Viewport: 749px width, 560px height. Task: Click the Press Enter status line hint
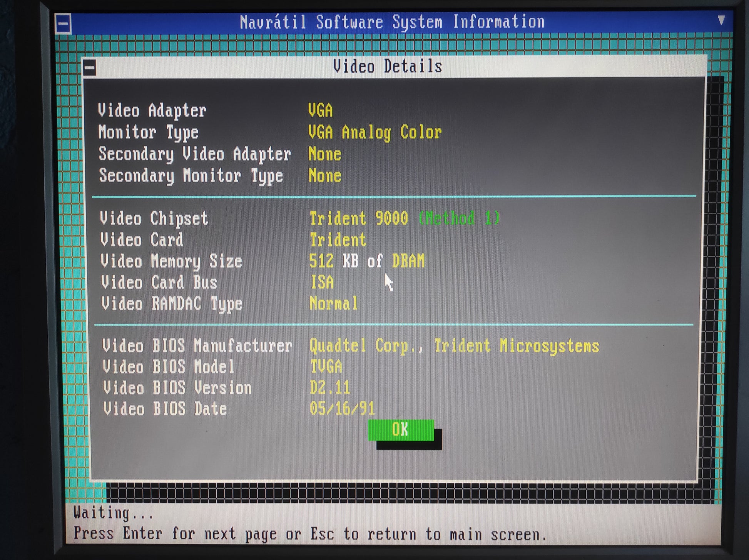tap(310, 534)
